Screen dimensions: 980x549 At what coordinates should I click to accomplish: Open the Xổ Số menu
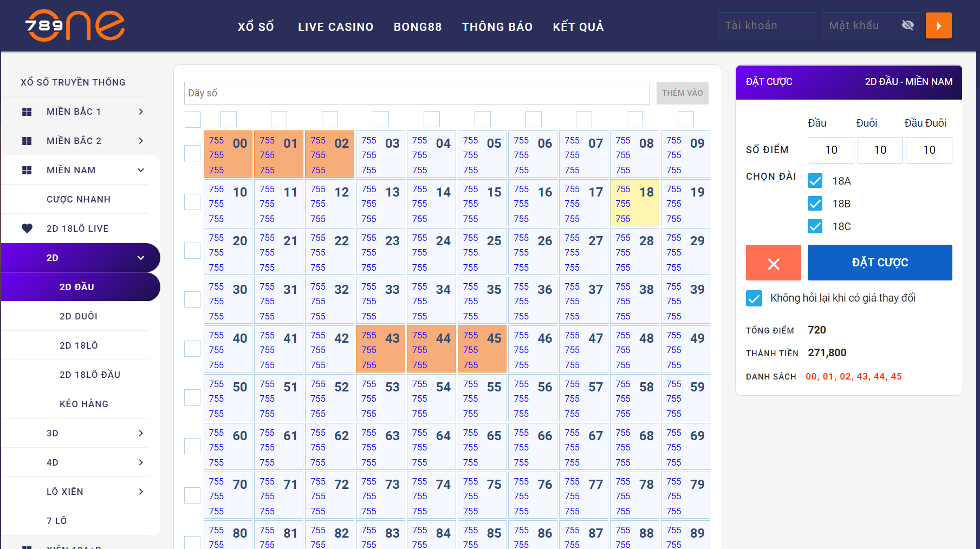256,27
